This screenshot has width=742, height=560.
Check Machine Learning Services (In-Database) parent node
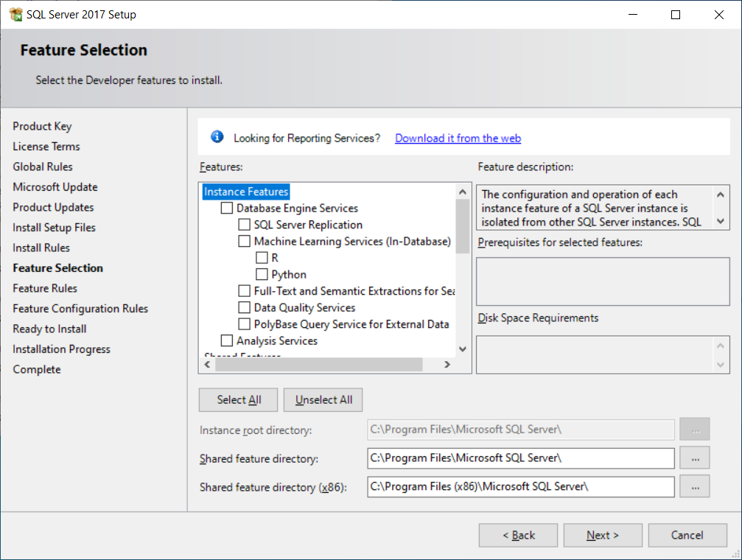pyautogui.click(x=245, y=242)
